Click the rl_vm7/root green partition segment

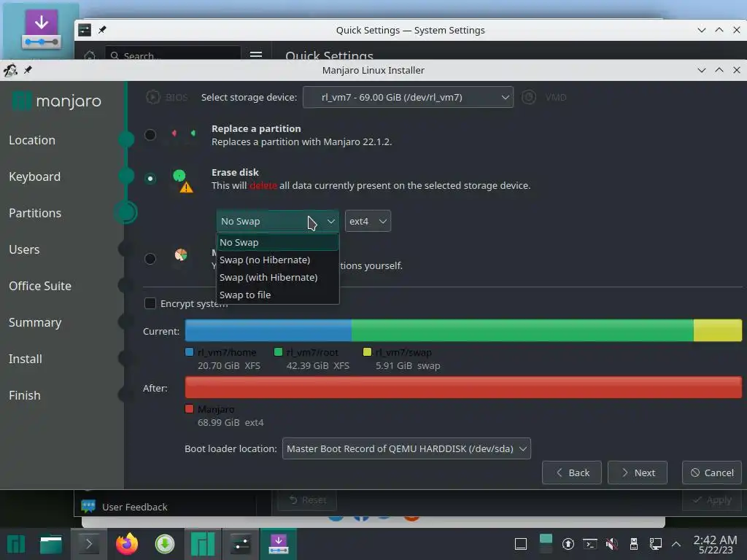tap(522, 330)
